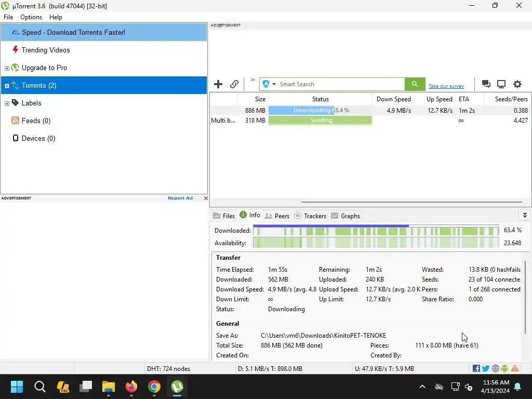This screenshot has height=399, width=532.
Task: Open the Options menu
Action: (31, 17)
